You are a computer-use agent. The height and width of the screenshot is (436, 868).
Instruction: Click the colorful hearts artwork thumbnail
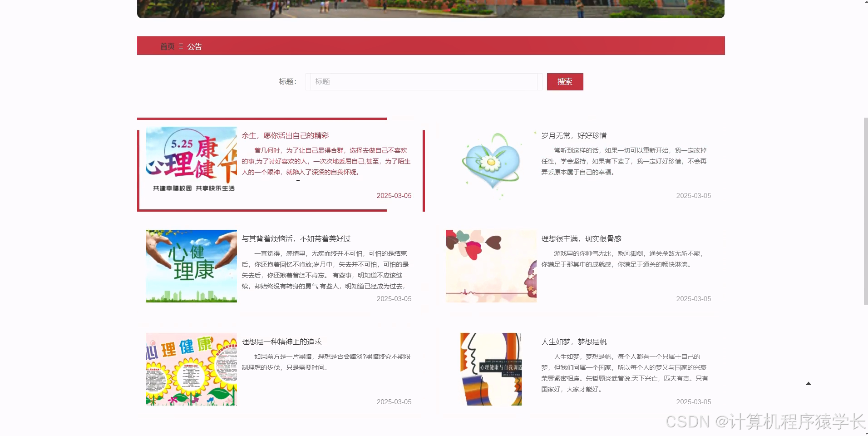click(x=490, y=266)
